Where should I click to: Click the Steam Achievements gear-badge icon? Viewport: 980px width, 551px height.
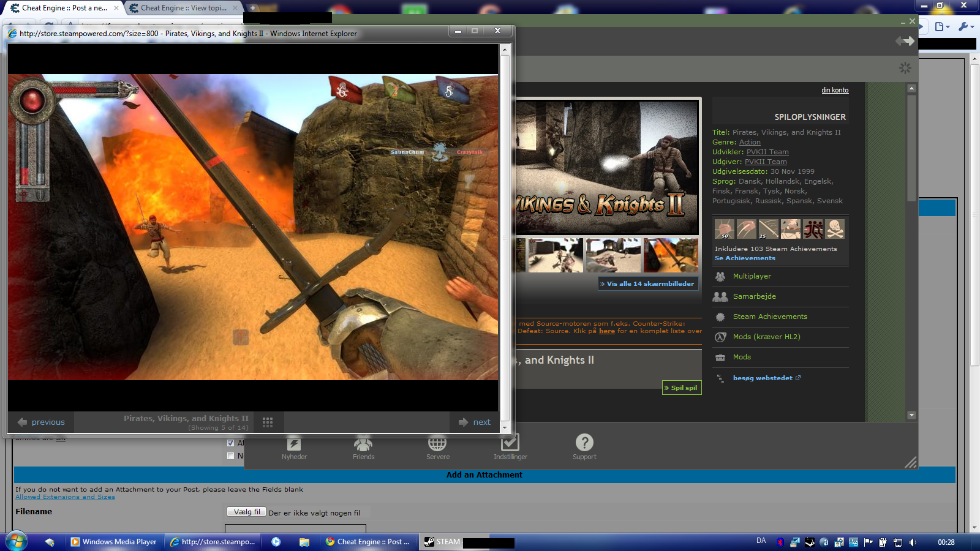pos(720,317)
